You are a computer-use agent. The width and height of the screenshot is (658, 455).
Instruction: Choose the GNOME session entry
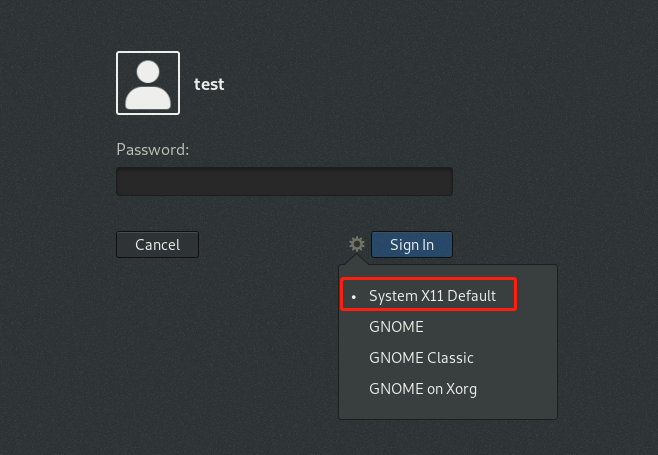click(396, 327)
